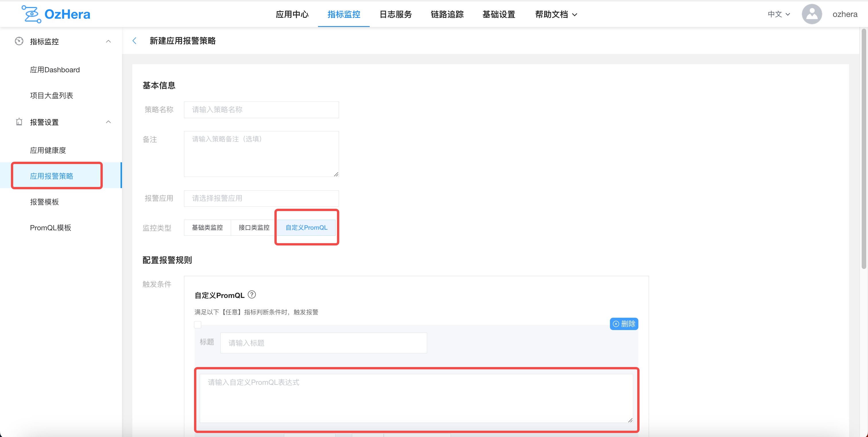This screenshot has width=868, height=437.
Task: Click the 删除 button on the rule
Action: [624, 324]
